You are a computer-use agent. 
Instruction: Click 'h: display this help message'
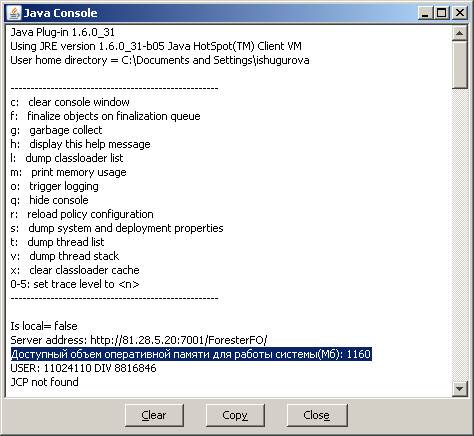click(x=80, y=144)
